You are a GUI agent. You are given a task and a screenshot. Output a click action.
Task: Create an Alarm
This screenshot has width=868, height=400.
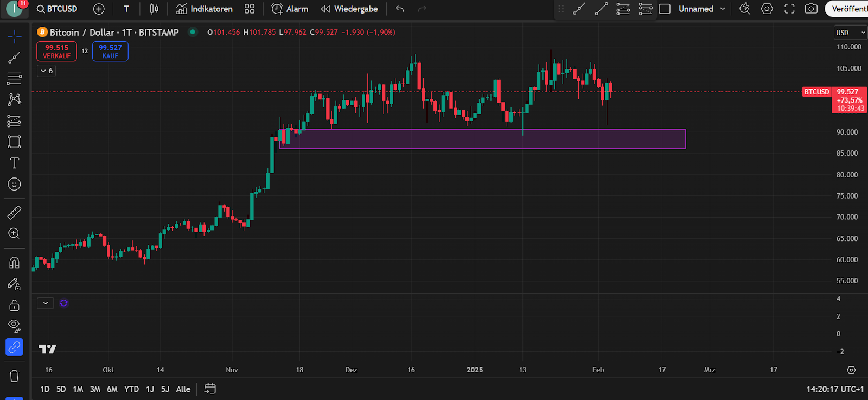[x=290, y=9]
